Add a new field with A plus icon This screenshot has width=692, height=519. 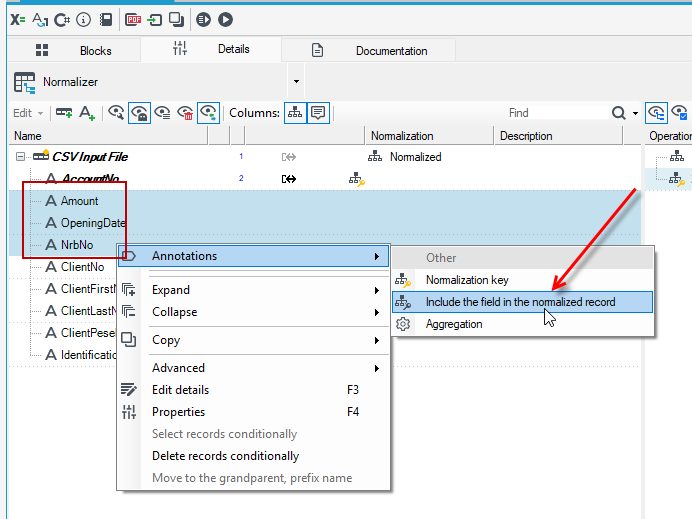(x=86, y=113)
